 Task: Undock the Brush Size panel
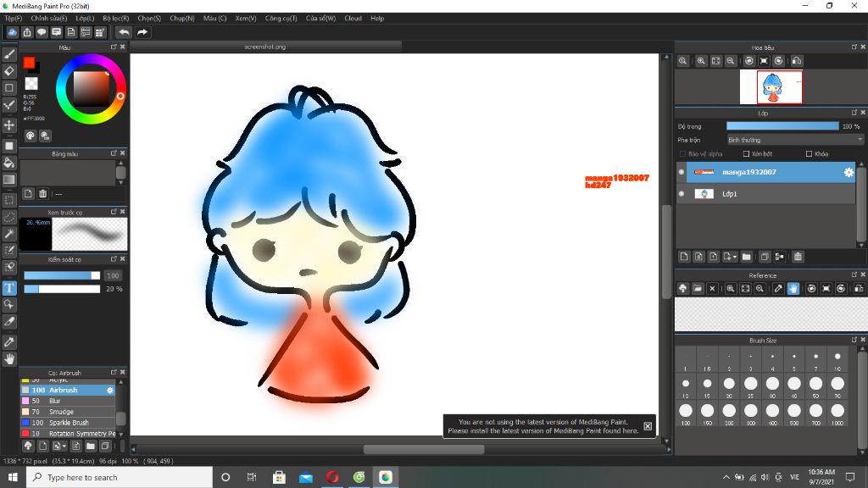pos(854,340)
